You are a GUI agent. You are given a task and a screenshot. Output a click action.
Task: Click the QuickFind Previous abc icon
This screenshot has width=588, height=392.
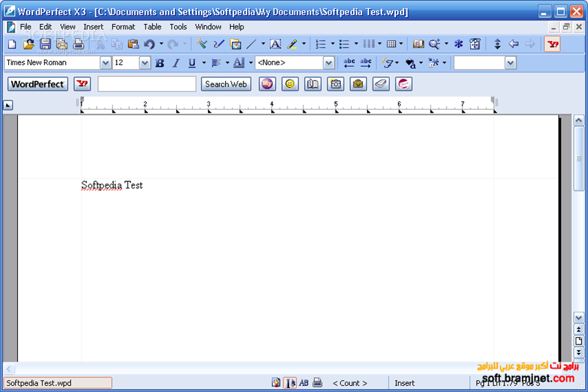coord(349,62)
